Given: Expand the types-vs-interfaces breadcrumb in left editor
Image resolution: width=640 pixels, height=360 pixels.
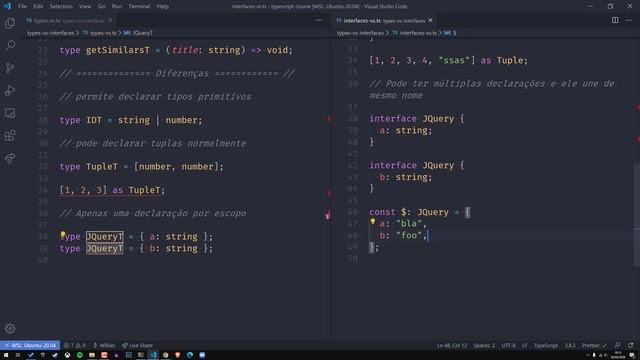Looking at the screenshot, I should tap(51, 33).
